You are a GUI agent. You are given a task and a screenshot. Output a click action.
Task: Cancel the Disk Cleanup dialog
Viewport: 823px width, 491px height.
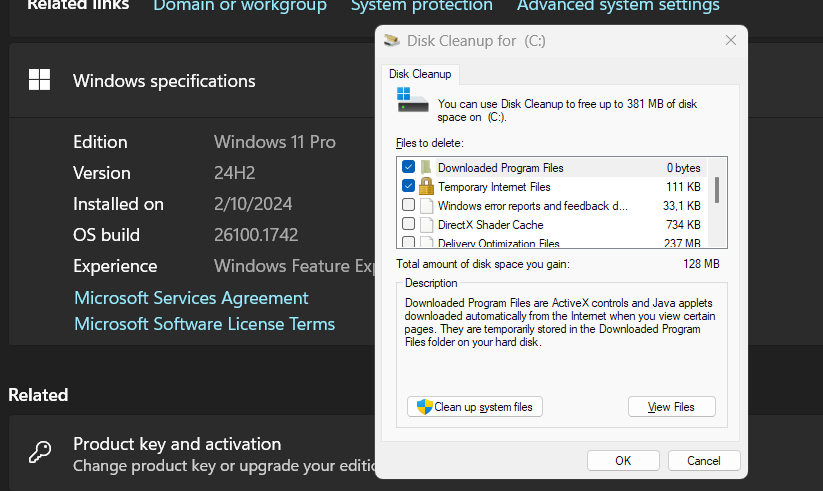click(704, 461)
